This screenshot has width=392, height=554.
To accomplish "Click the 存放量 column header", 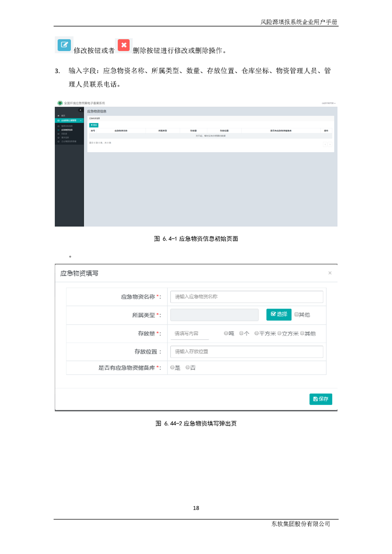I will click(x=193, y=131).
